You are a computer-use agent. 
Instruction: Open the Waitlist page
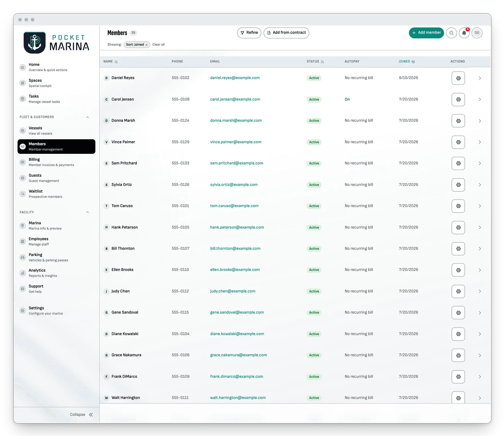(56, 194)
